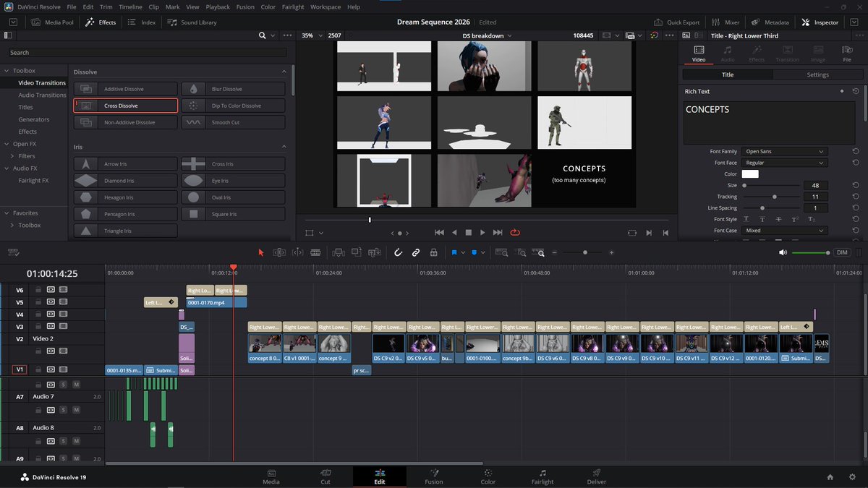Image resolution: width=868 pixels, height=488 pixels.
Task: Open the Workspace menu
Action: click(325, 7)
